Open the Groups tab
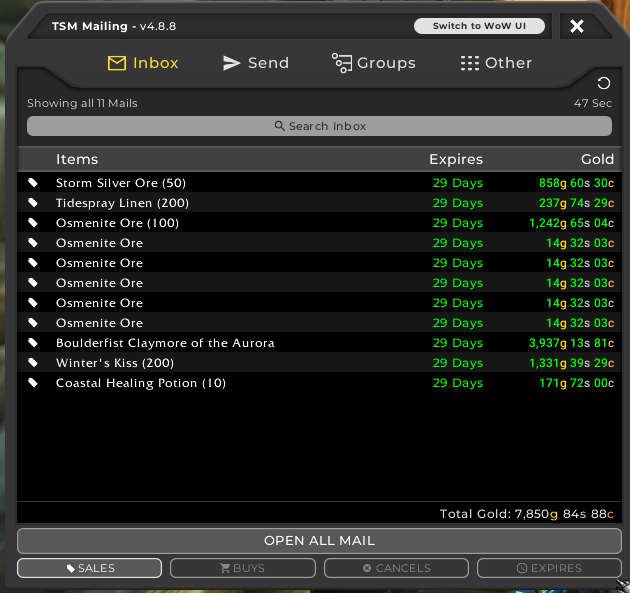Viewport: 630px width, 593px height. 373,63
